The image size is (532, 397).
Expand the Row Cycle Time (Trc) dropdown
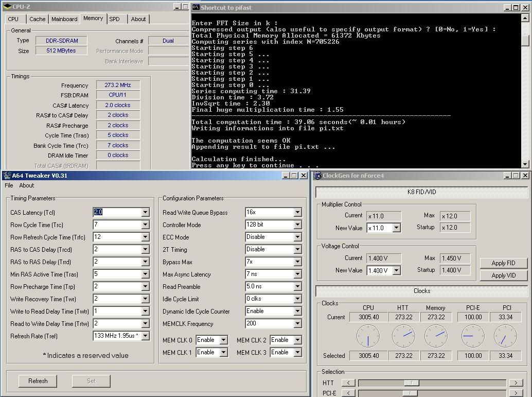(x=145, y=225)
